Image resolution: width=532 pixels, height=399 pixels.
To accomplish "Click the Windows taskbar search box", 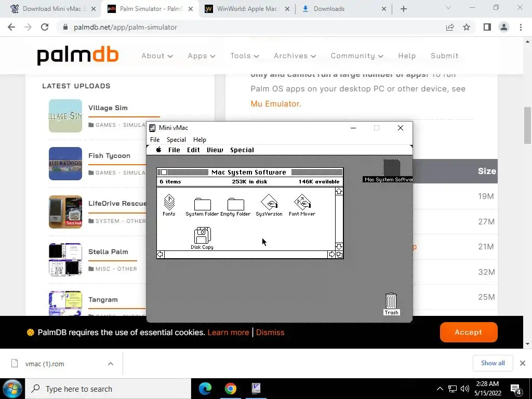I will (x=109, y=389).
